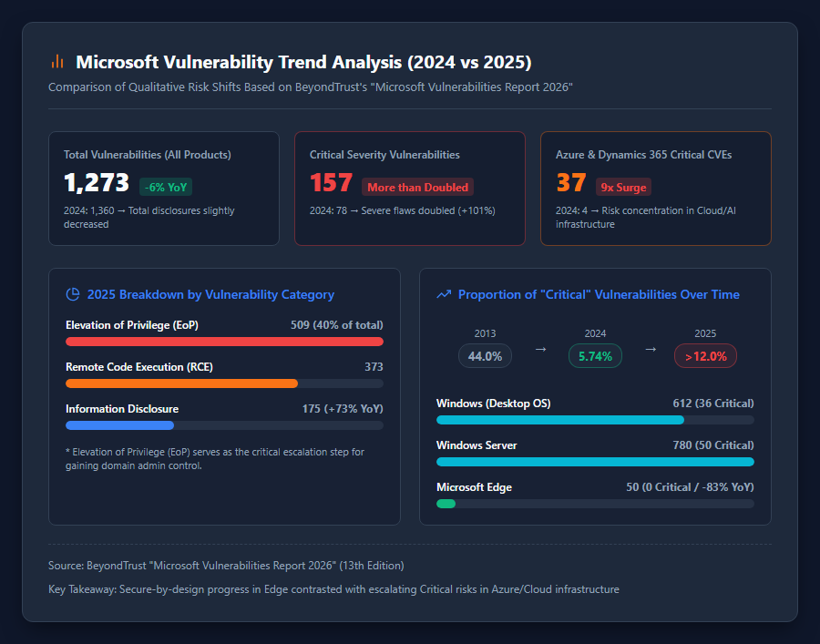
Task: Click the Windows Server cyan bar
Action: (x=595, y=462)
